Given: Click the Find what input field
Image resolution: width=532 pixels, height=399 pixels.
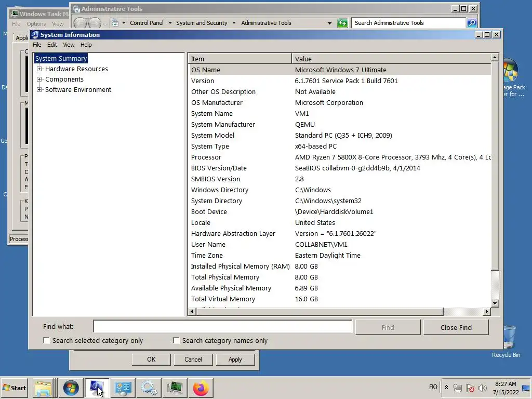Looking at the screenshot, I should tap(222, 326).
